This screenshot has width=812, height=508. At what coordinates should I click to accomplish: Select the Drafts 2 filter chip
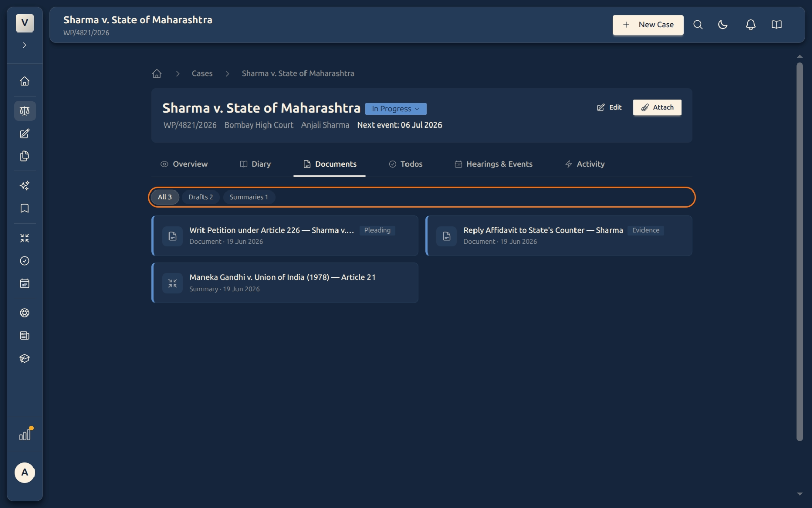tap(200, 197)
